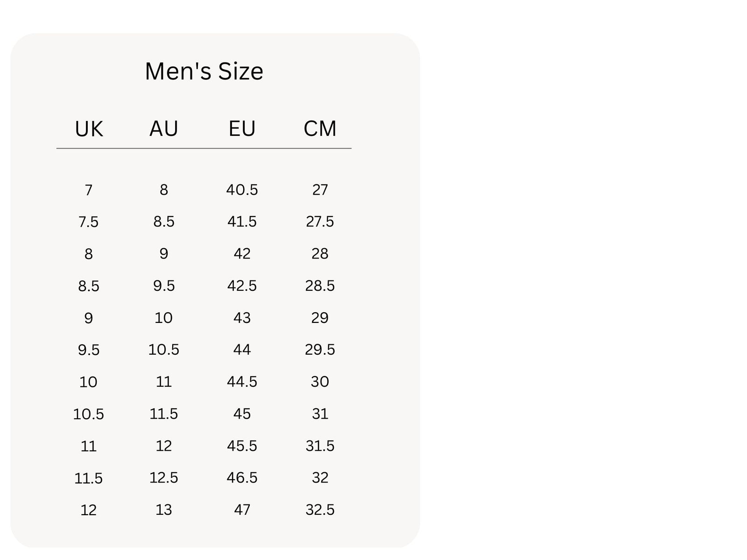Select EU size 46.5 cell

pos(242,478)
